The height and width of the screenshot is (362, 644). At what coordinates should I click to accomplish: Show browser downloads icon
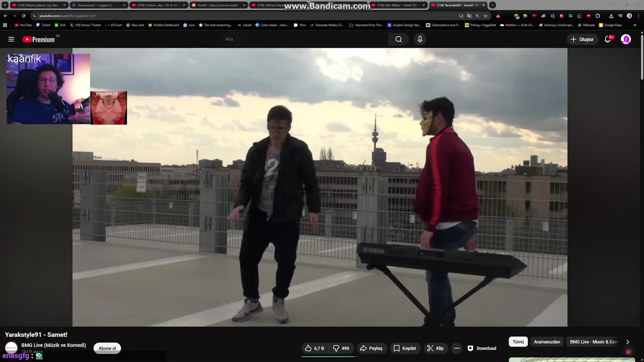[x=611, y=16]
